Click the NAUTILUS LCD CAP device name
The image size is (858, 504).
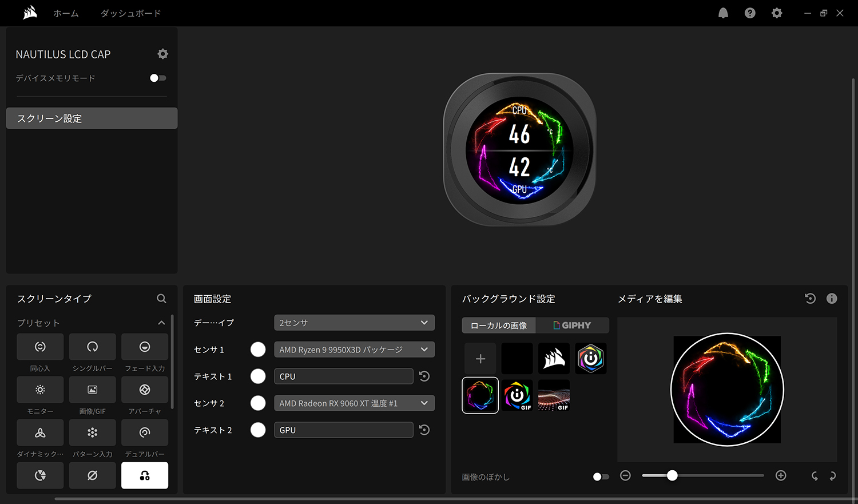[63, 54]
